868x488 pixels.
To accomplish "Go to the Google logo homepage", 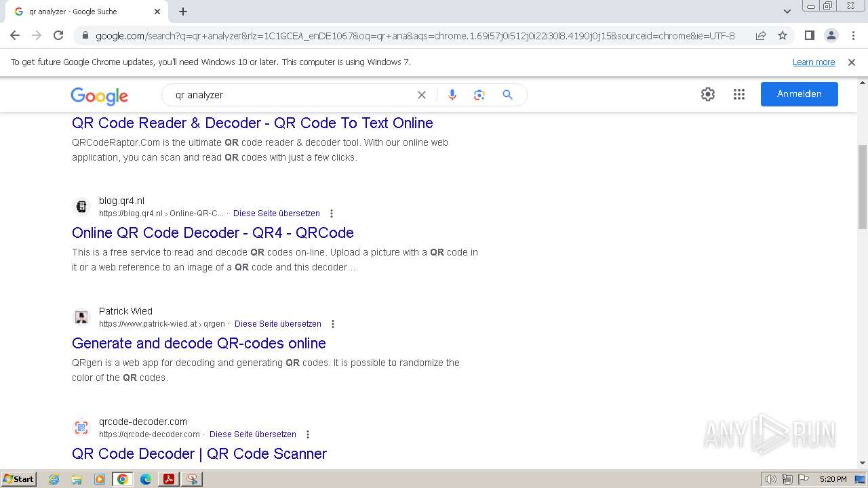I will click(x=99, y=96).
